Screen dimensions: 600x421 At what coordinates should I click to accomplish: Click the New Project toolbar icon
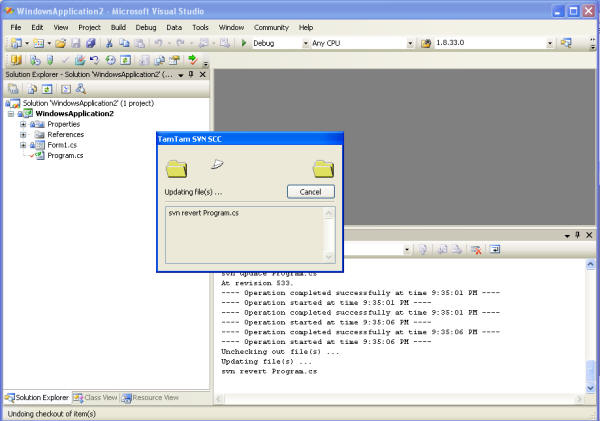[x=16, y=43]
